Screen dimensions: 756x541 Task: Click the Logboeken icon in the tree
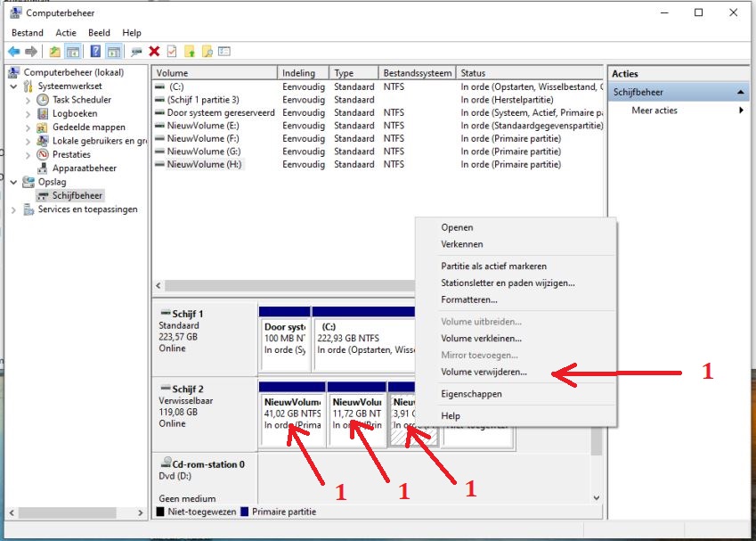tap(43, 114)
